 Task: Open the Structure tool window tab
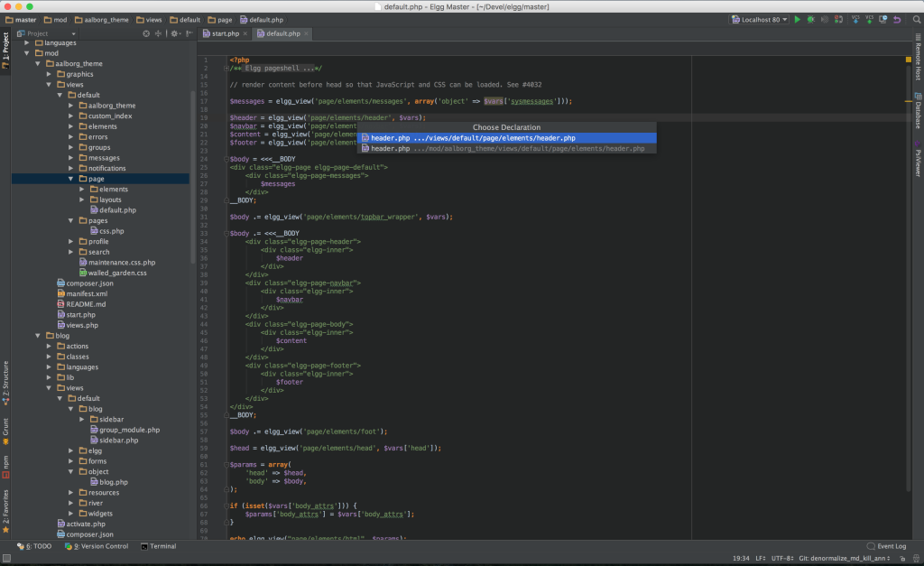coord(5,384)
